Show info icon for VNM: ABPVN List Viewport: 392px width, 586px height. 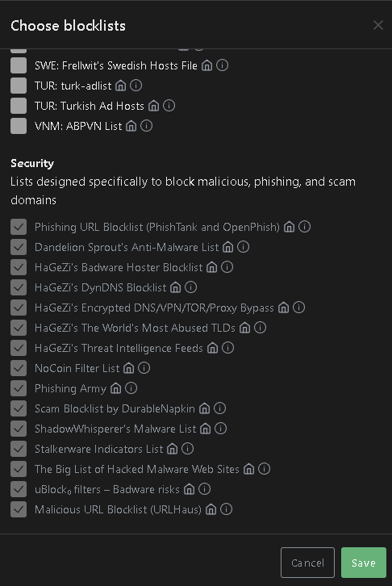(x=146, y=126)
